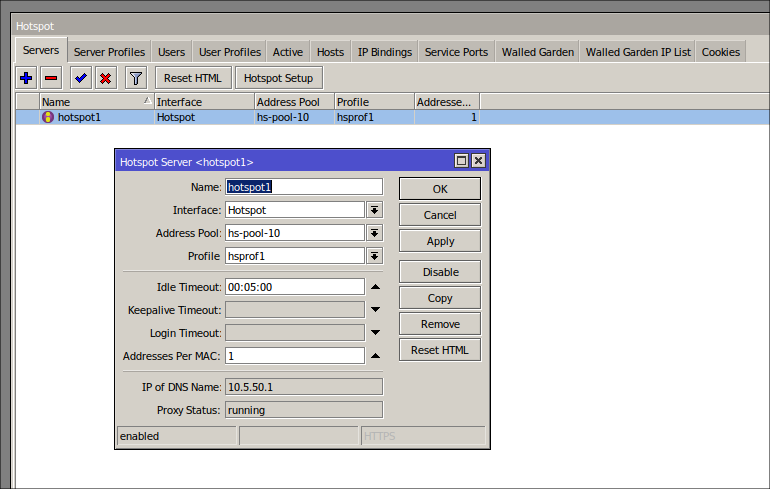This screenshot has height=489, width=770.
Task: Open the funnel filter icon
Action: tap(136, 78)
